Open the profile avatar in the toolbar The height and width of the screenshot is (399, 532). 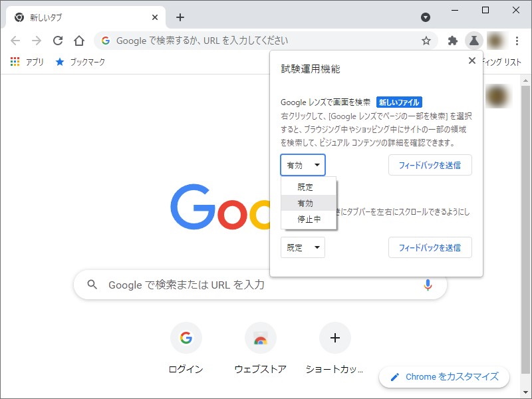coord(497,40)
